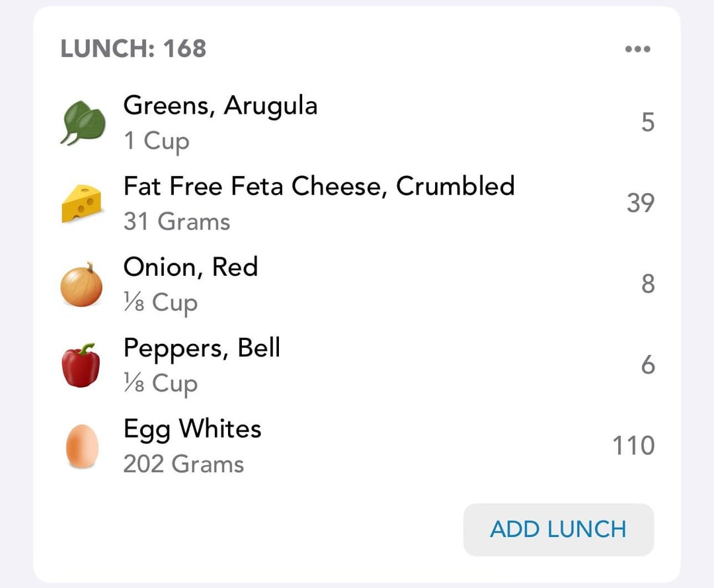Tap the LUNCH: 168 header
This screenshot has height=588, width=714.
point(134,49)
